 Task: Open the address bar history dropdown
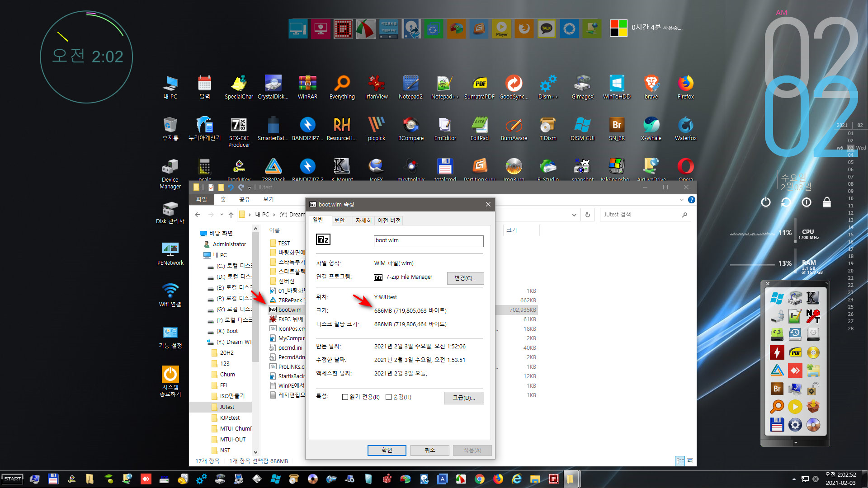pos(574,215)
